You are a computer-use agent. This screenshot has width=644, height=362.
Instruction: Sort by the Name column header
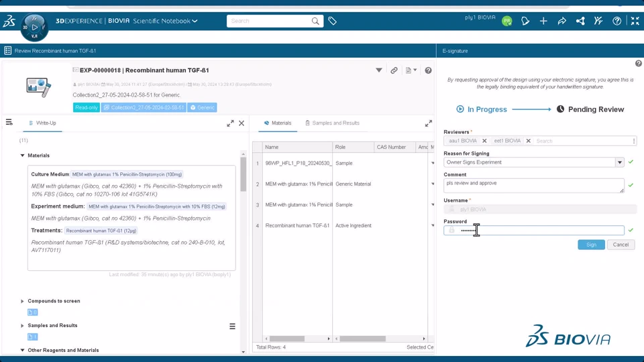297,147
